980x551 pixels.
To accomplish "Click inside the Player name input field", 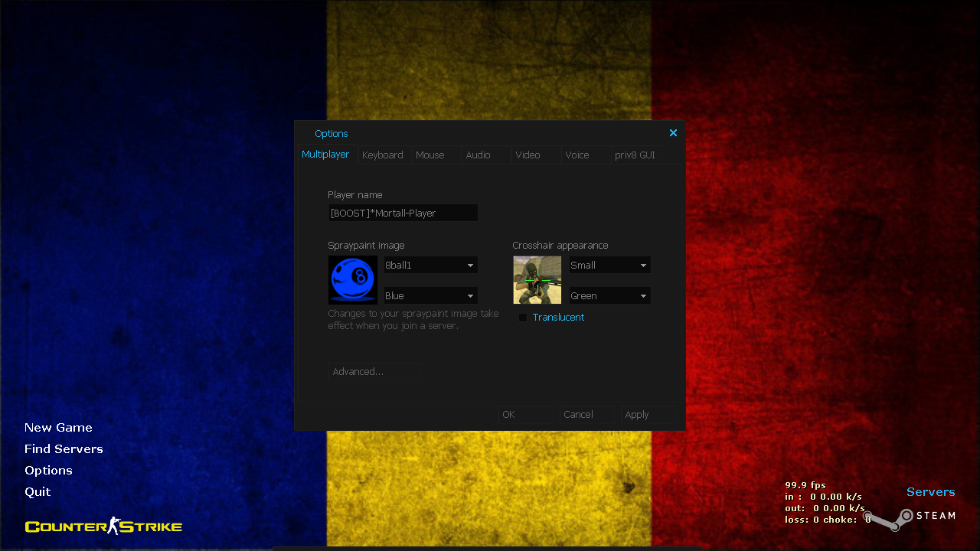I will point(402,213).
